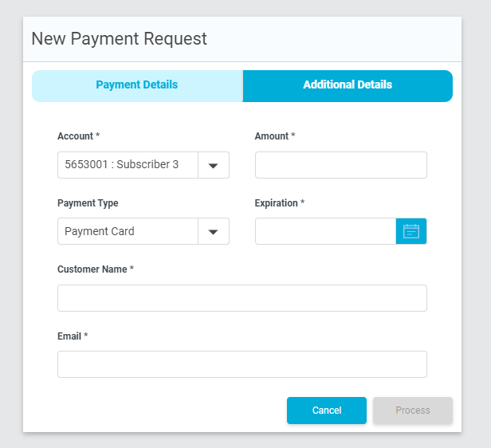Click the 'Customer Name *' field label
The height and width of the screenshot is (448, 491).
click(96, 269)
